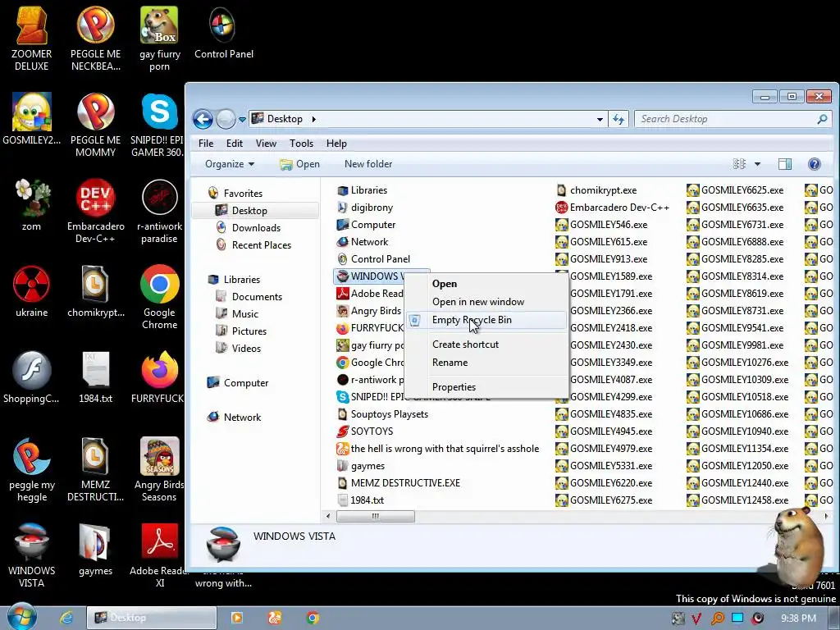Select peggle my heggle desktop icon
840x630 pixels.
[32, 469]
